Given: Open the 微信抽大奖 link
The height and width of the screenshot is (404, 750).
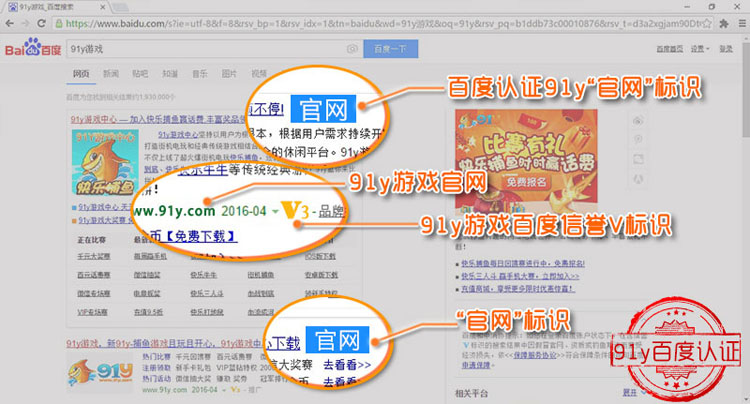Looking at the screenshot, I should click(193, 379).
